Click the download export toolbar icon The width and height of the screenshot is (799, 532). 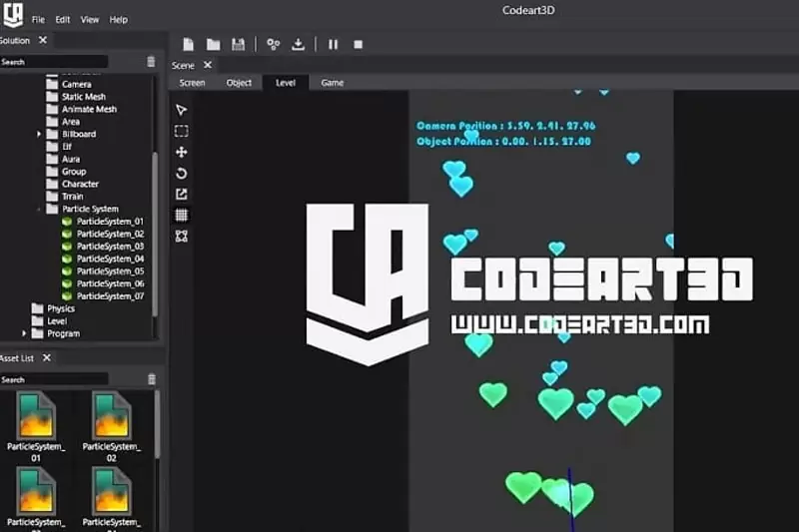[x=298, y=44]
